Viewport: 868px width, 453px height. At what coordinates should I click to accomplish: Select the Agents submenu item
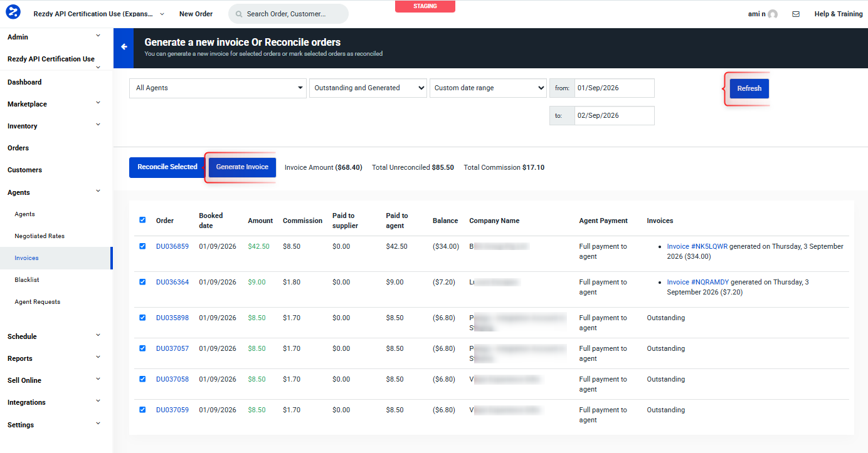pos(24,214)
